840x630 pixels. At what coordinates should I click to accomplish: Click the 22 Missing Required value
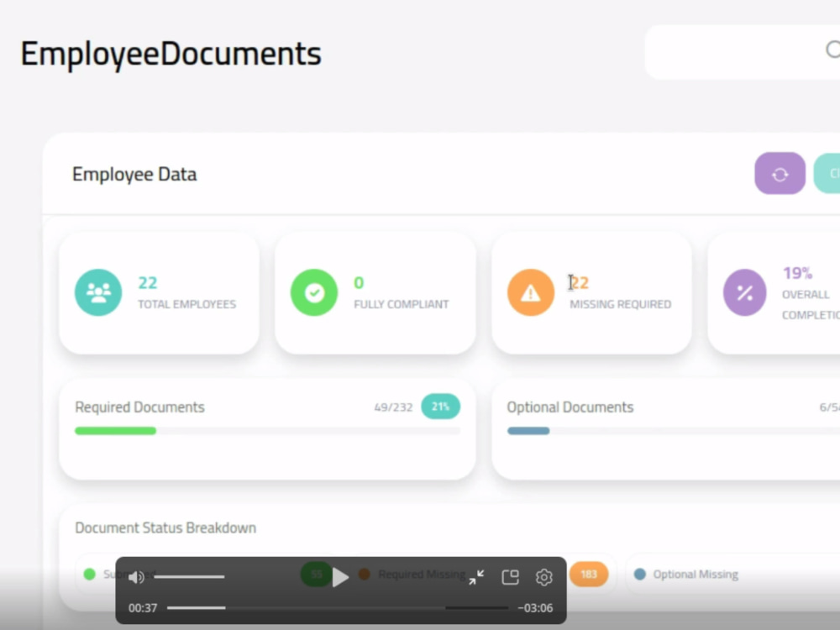(579, 282)
